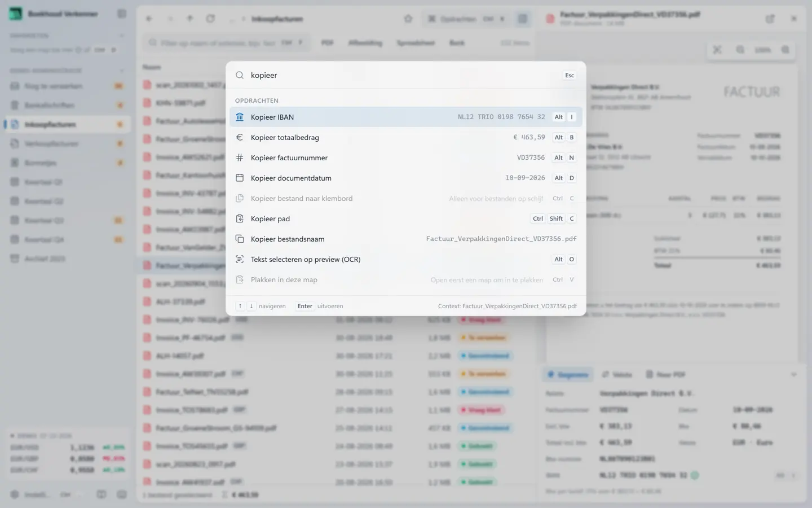
Task: Click the copy icon beside Kopieer bestandsnaam
Action: click(x=240, y=239)
